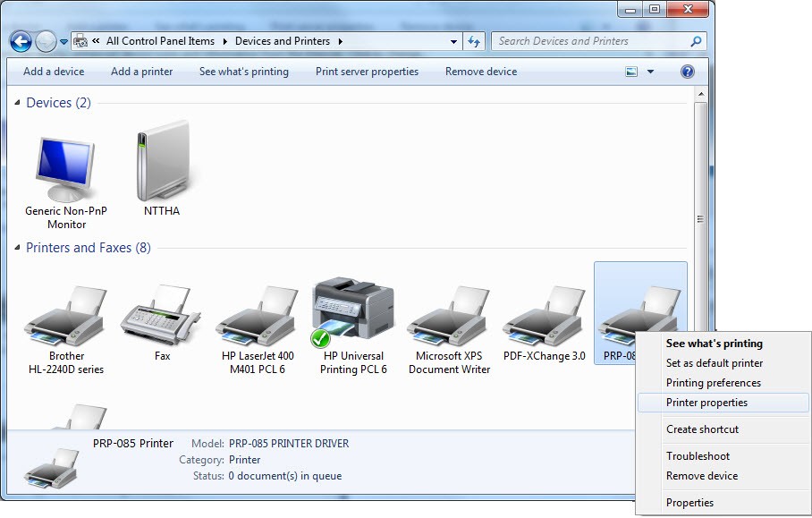Collapse the Devices (2) group

pyautogui.click(x=17, y=103)
